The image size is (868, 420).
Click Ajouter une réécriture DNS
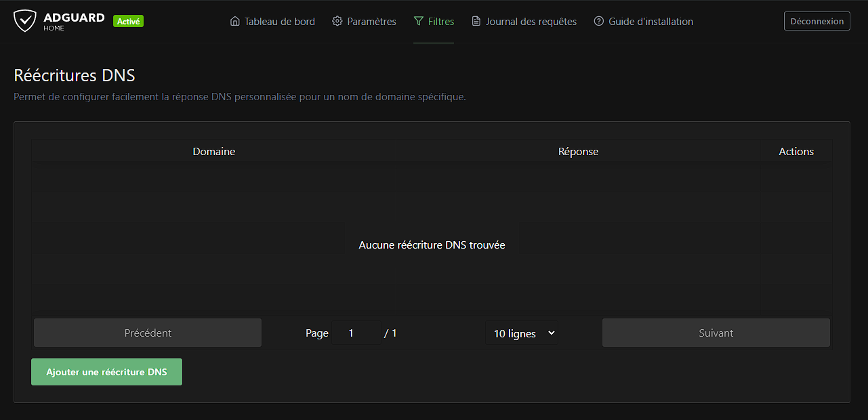tap(106, 372)
